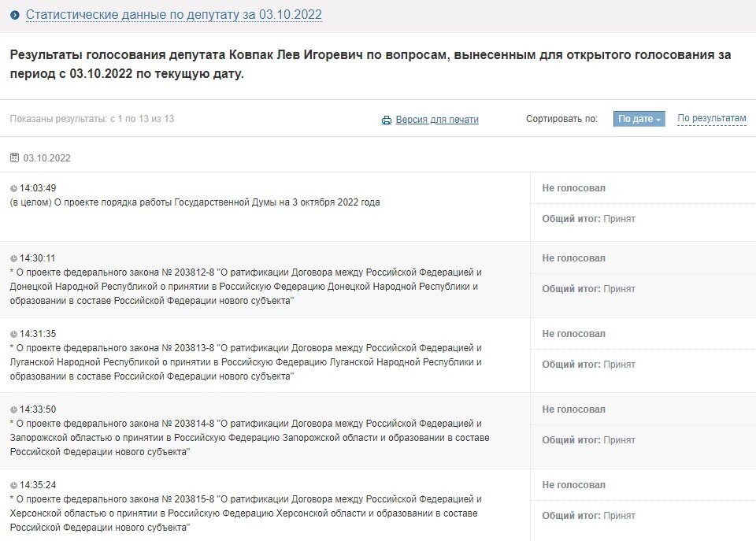This screenshot has width=756, height=541.
Task: Expand the По дате sort dropdown
Action: point(639,119)
